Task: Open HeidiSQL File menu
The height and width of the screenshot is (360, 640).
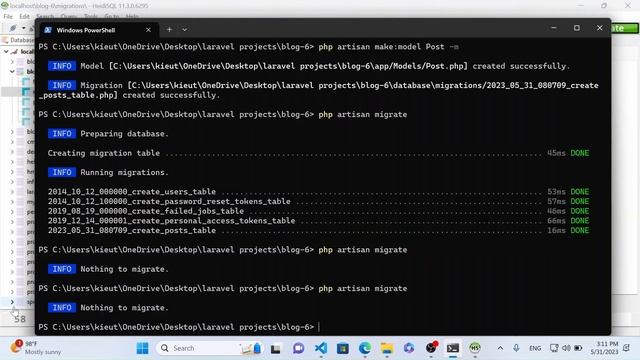Action: pos(8,16)
